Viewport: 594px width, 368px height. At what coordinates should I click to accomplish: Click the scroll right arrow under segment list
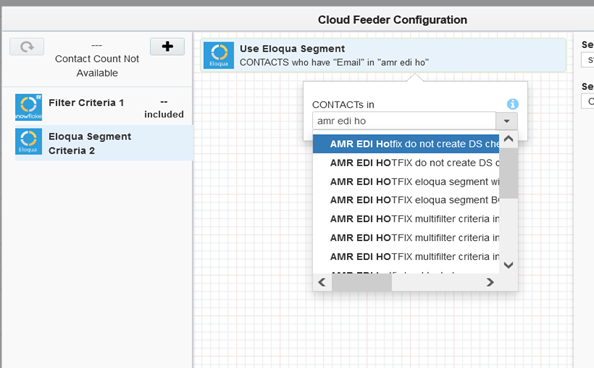point(490,282)
